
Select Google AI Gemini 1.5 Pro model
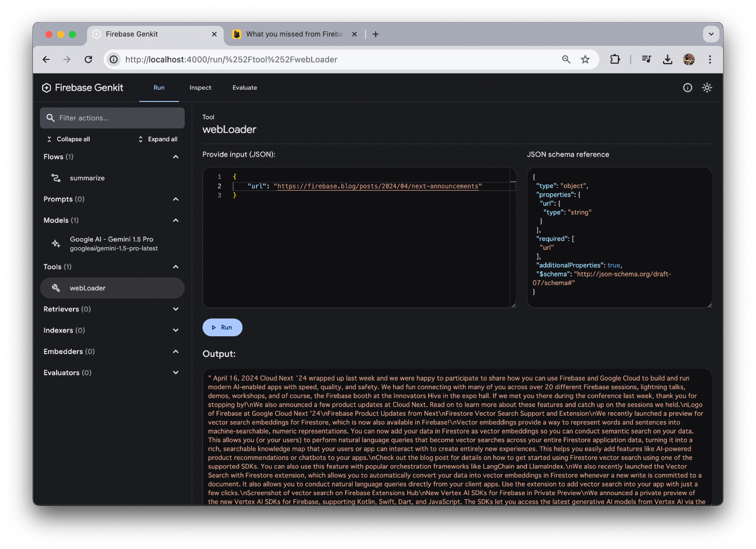[x=112, y=243]
